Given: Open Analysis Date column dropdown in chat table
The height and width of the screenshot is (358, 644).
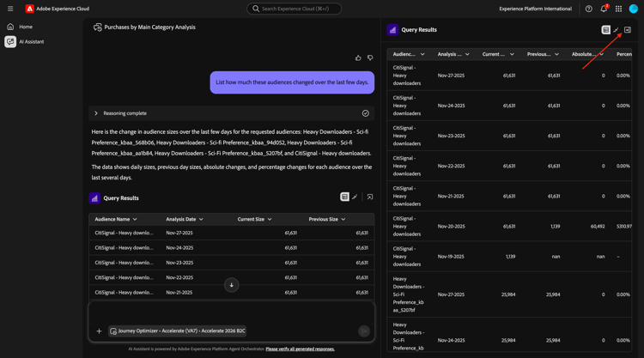Looking at the screenshot, I should [201, 219].
